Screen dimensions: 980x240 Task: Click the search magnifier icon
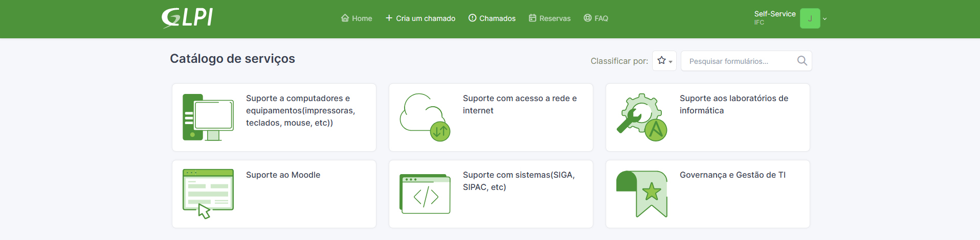802,61
